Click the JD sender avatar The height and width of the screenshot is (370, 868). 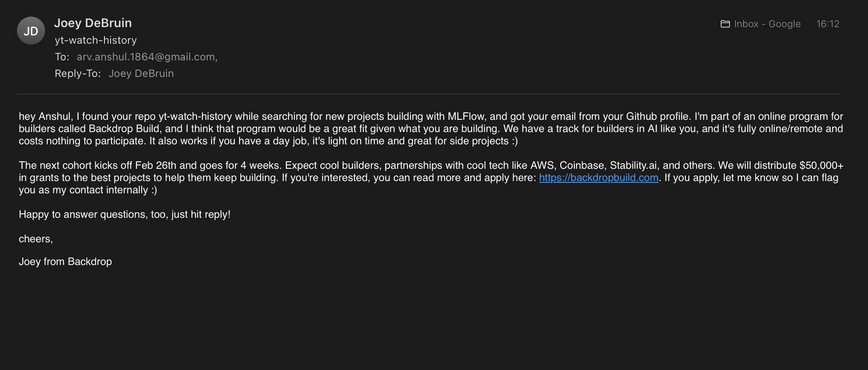pos(31,31)
